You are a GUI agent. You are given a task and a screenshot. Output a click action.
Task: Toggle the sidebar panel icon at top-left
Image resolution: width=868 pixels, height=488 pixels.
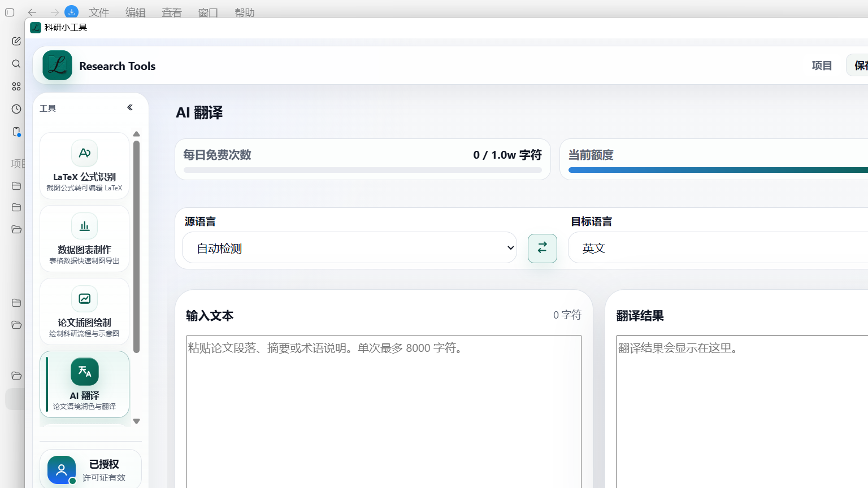tap(10, 12)
